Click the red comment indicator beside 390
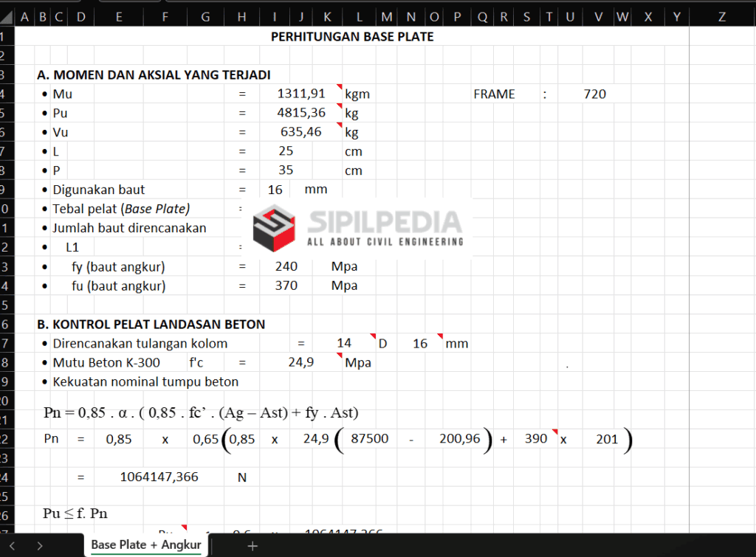The height and width of the screenshot is (557, 756). click(555, 433)
